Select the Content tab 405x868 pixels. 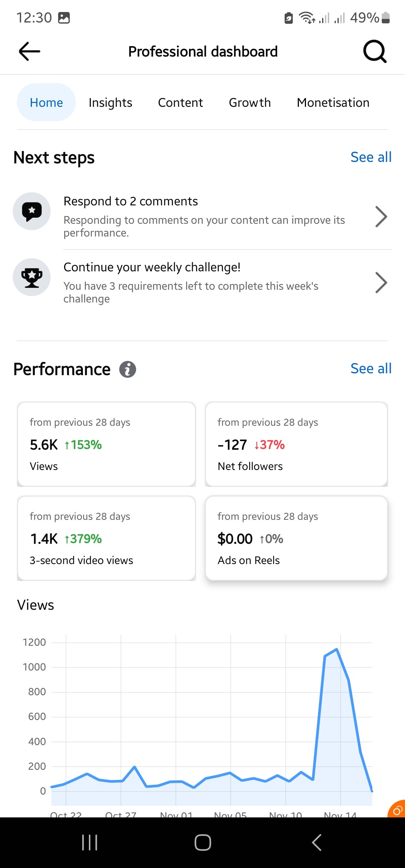[180, 103]
